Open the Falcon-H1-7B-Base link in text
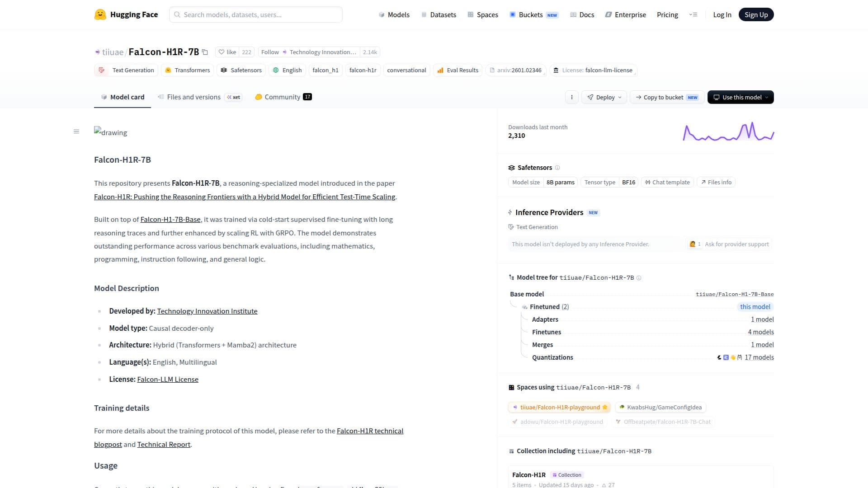Image resolution: width=868 pixels, height=488 pixels. pos(170,220)
